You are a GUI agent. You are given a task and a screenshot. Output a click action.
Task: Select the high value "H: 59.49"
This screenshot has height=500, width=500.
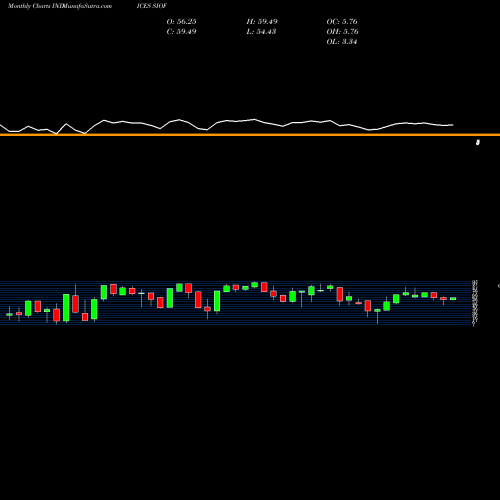pyautogui.click(x=262, y=21)
